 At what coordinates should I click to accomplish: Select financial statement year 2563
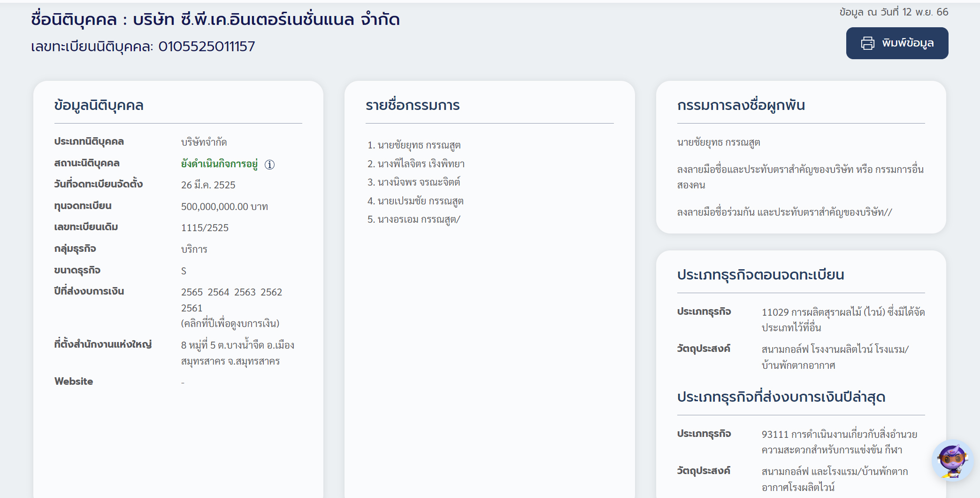pos(245,292)
